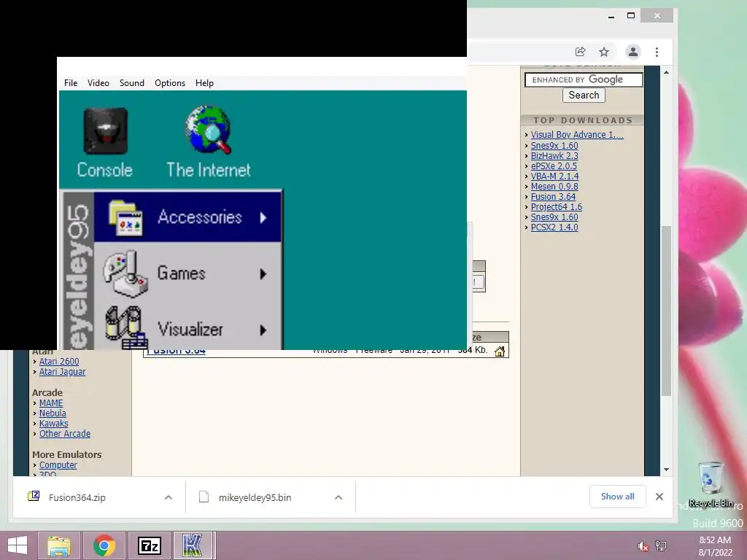
Task: Click the network tray icon
Action: coord(661,545)
